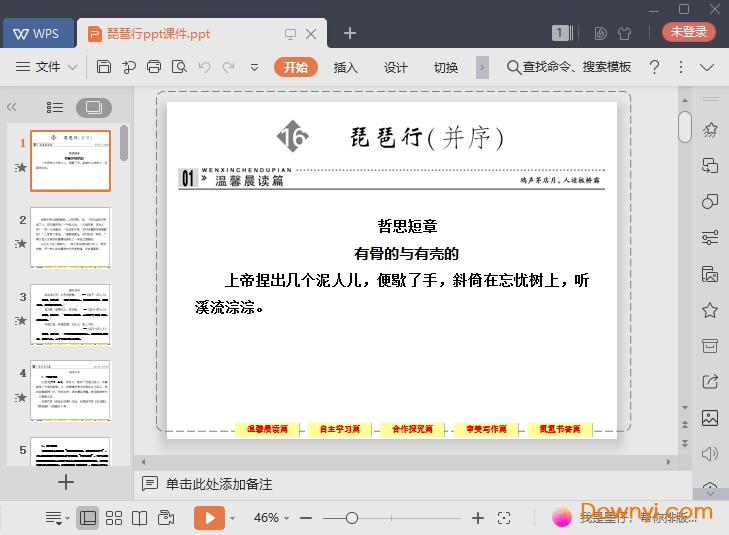Open the Help question mark

pos(654,67)
